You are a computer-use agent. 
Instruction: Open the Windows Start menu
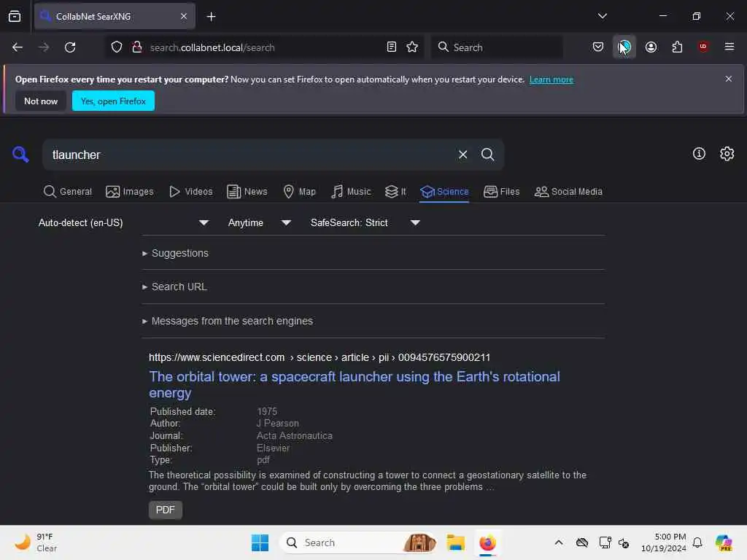click(260, 542)
